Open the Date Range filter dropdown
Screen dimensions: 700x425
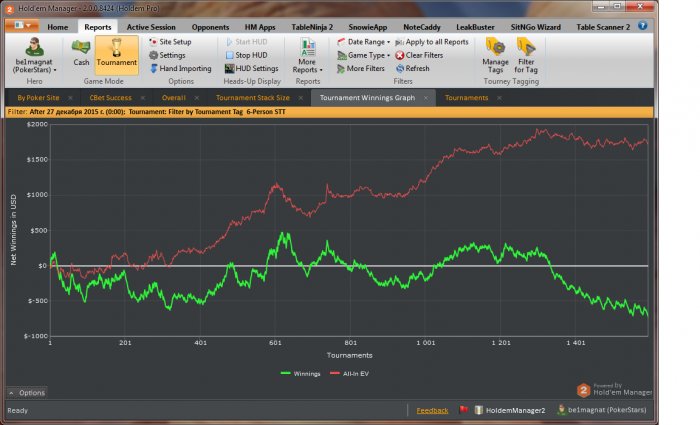pos(363,42)
